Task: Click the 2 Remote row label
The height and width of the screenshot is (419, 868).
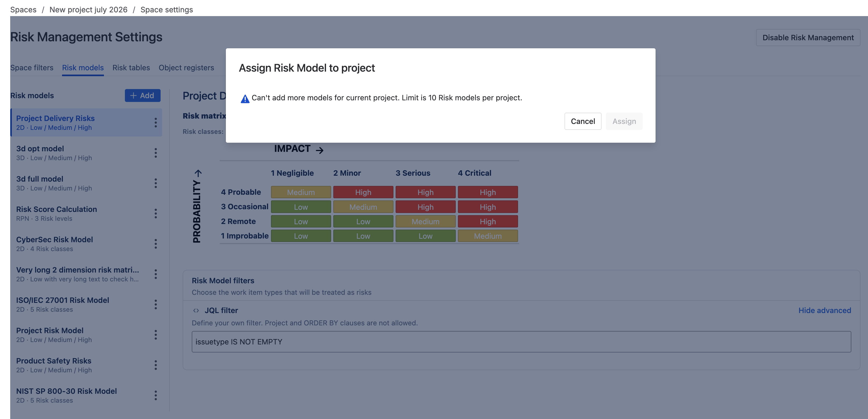Action: click(238, 222)
